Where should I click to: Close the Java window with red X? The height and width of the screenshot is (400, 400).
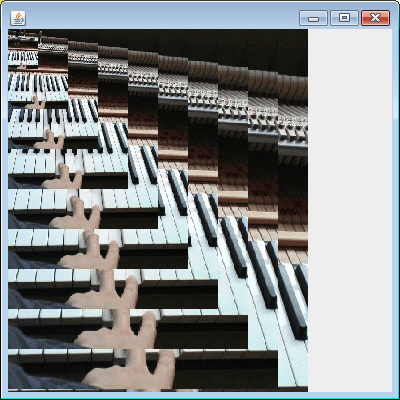376,18
